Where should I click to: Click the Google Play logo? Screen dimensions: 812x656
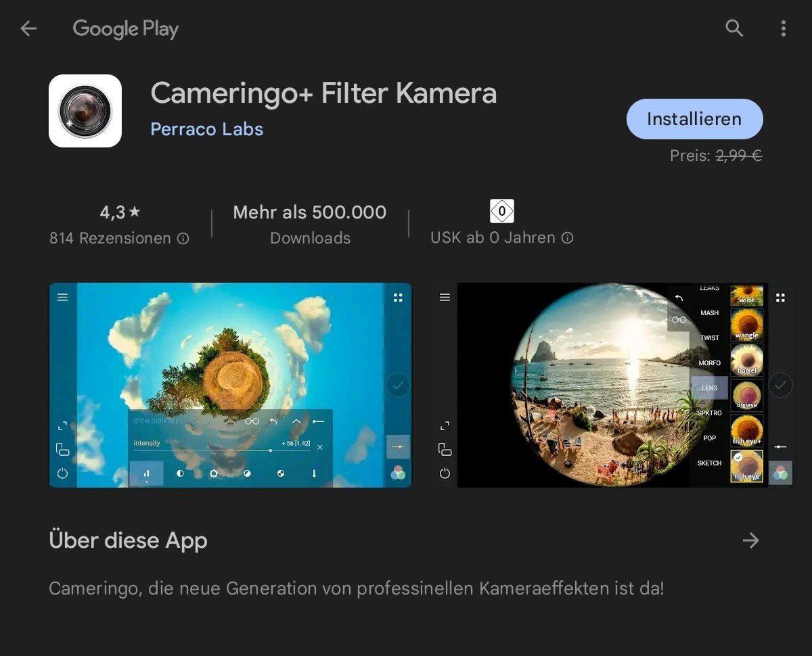[x=126, y=29]
